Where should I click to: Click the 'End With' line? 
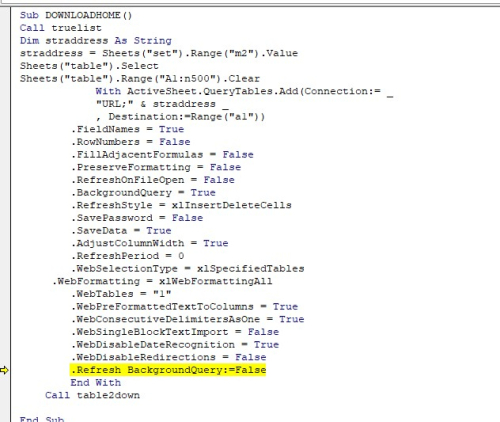point(96,383)
